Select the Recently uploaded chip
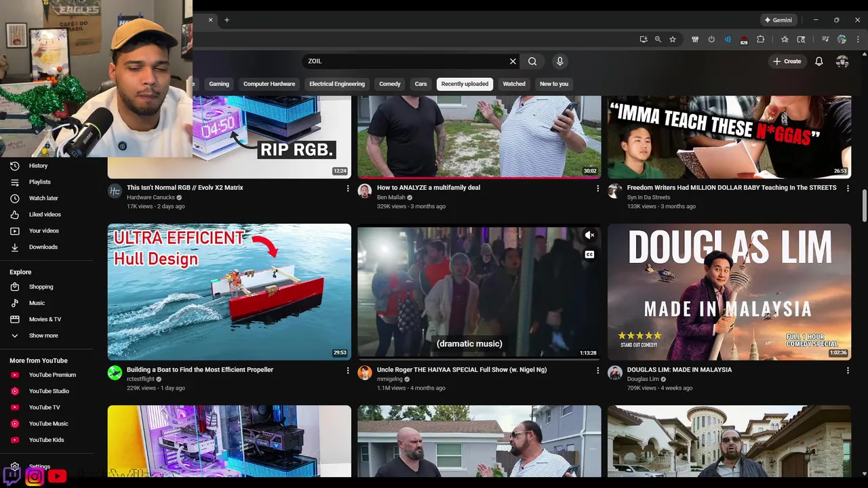The image size is (868, 488). (x=465, y=84)
